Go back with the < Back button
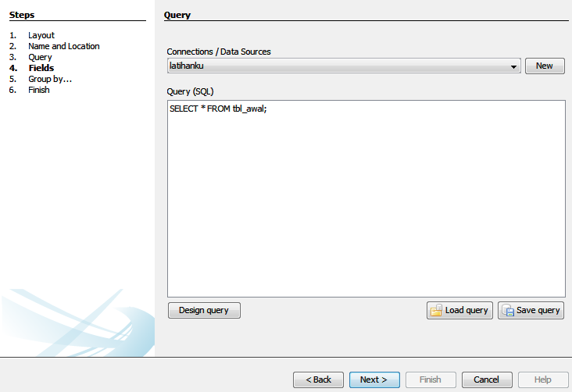 point(318,380)
